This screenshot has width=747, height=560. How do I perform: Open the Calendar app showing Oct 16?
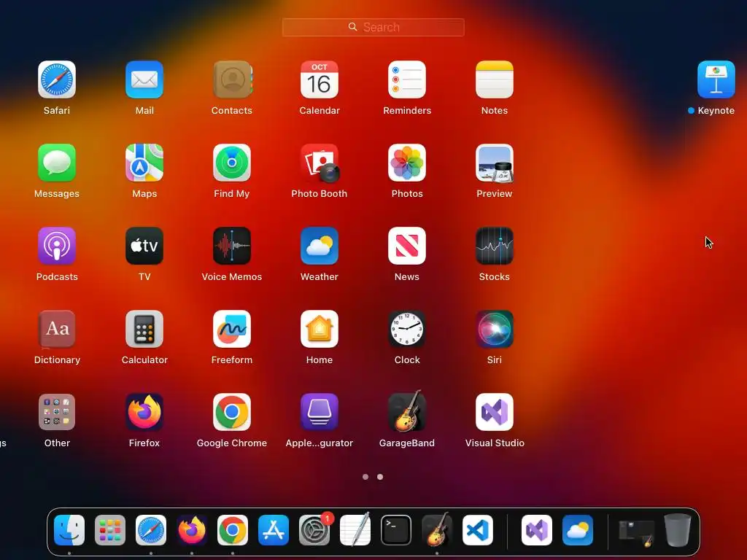pos(320,79)
